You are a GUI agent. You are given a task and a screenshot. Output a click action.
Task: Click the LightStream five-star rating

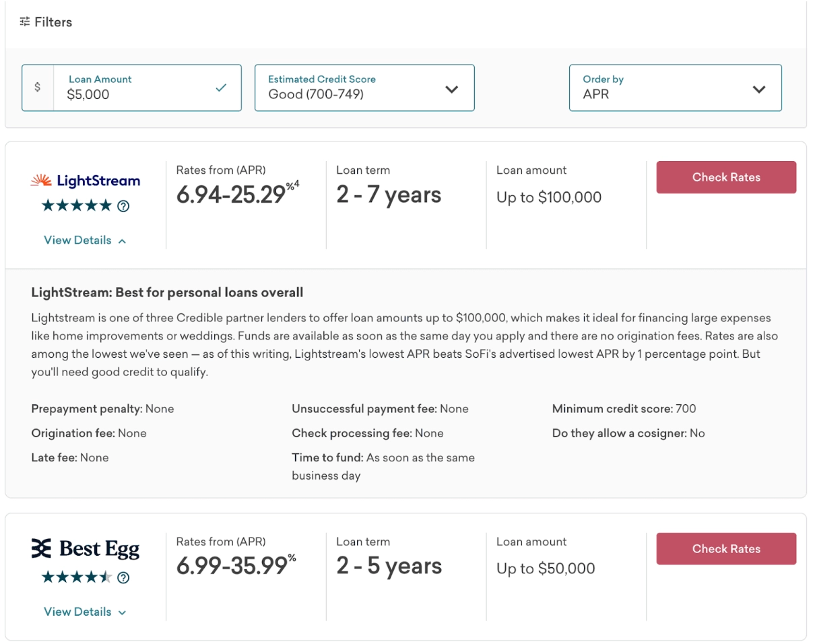point(77,205)
